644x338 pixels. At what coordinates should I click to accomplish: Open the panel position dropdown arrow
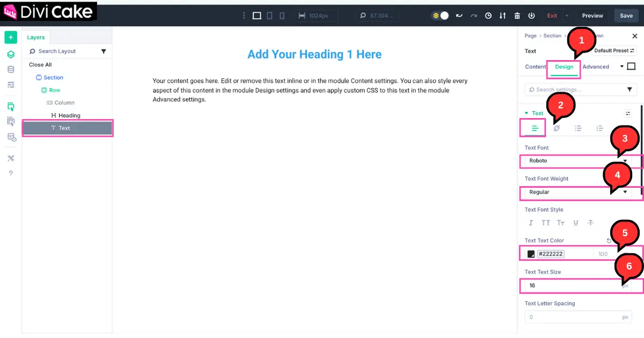coord(622,67)
